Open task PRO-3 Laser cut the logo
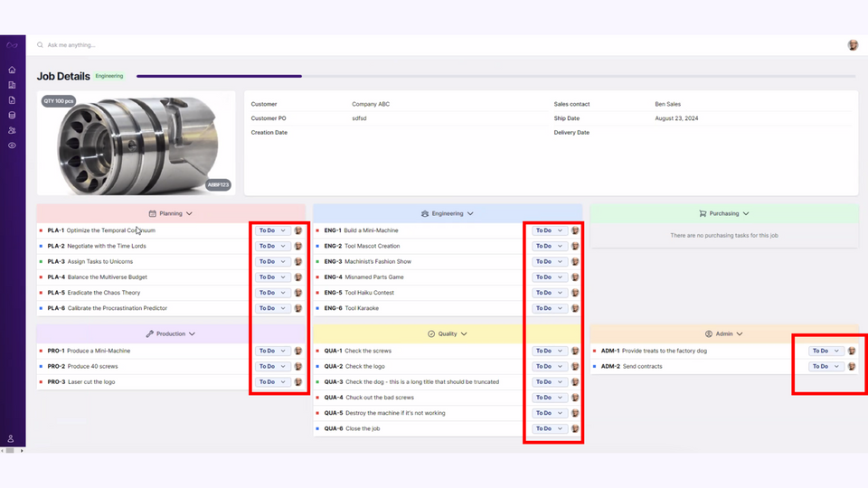 [81, 381]
